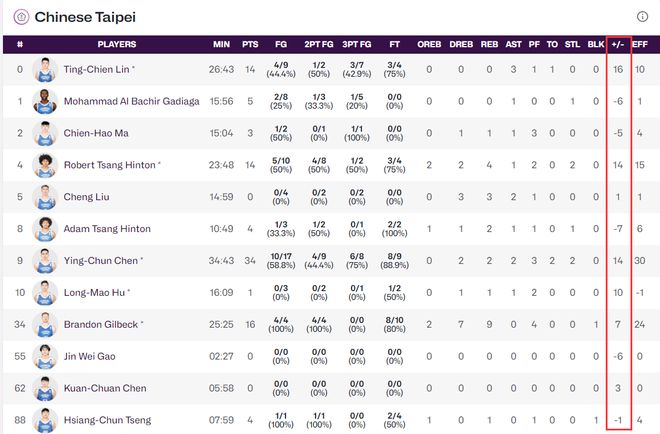Click Ying-Chun Chen's player avatar

tap(45, 261)
